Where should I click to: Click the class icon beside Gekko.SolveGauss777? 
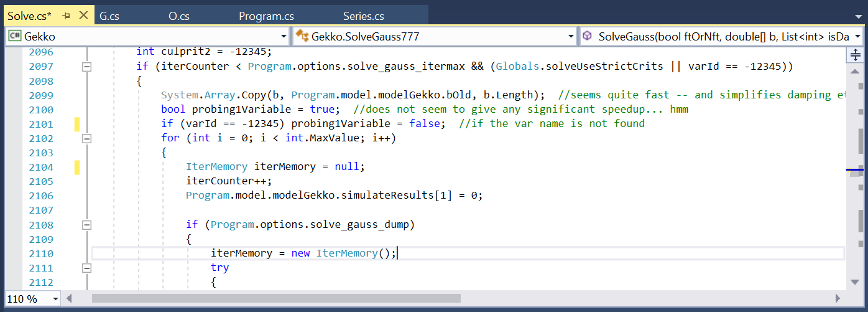coord(302,37)
